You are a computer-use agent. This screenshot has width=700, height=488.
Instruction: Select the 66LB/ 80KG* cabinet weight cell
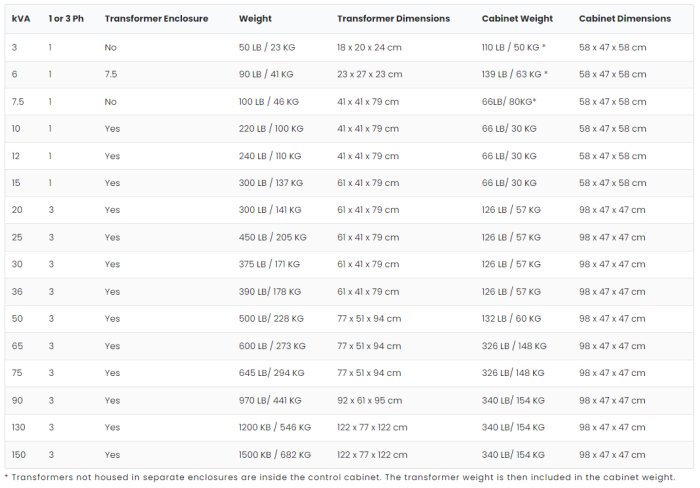tap(509, 101)
